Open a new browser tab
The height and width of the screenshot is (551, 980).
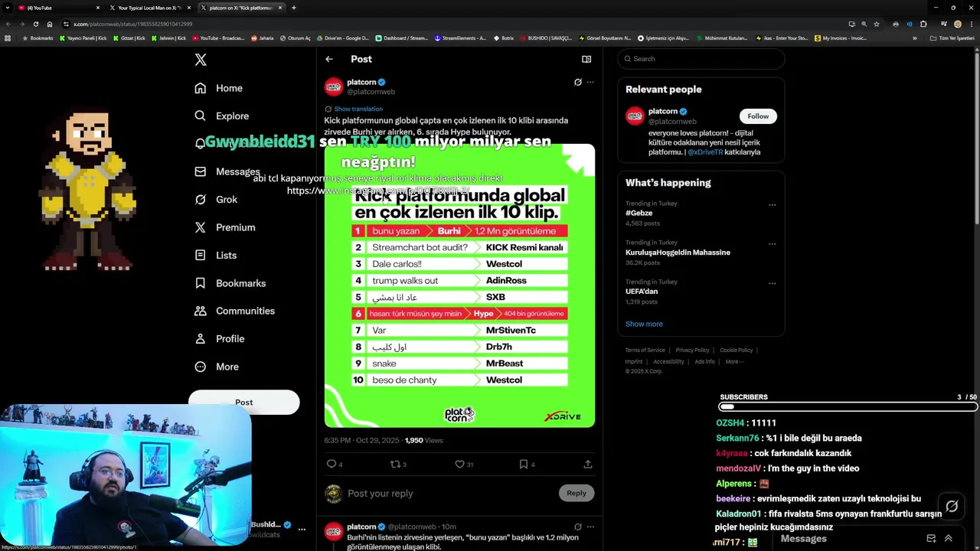pos(294,8)
